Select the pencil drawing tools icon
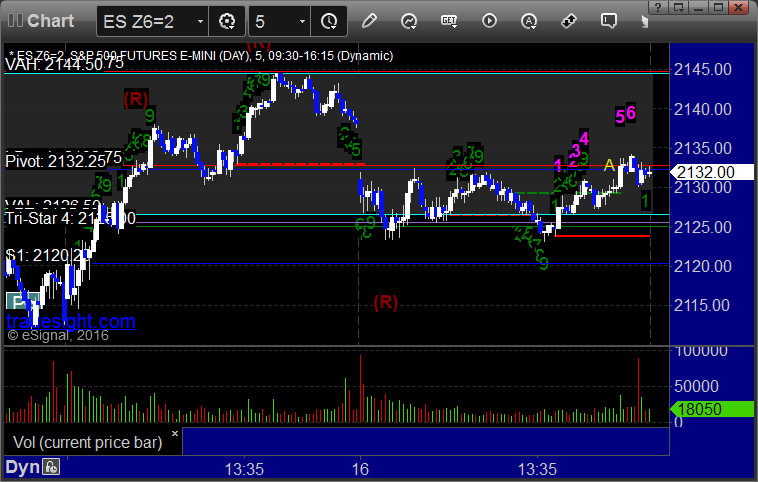 (x=369, y=21)
